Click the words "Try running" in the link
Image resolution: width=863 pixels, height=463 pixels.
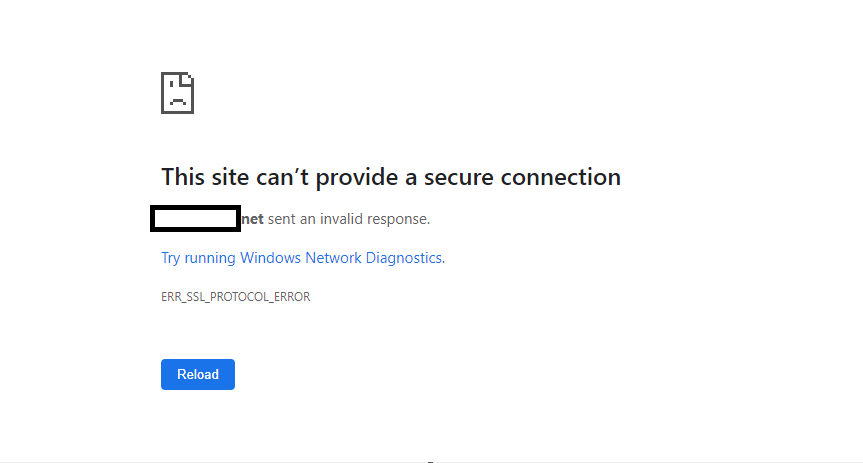(198, 258)
